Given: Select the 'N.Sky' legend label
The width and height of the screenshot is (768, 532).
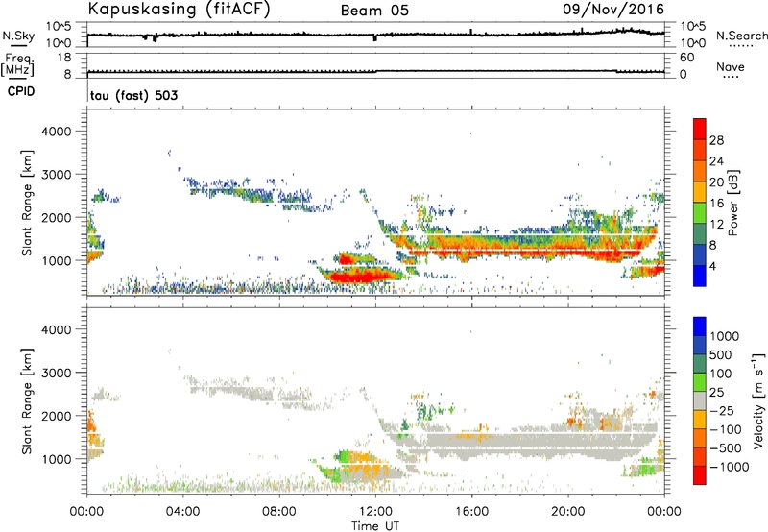Looking at the screenshot, I should (x=18, y=36).
